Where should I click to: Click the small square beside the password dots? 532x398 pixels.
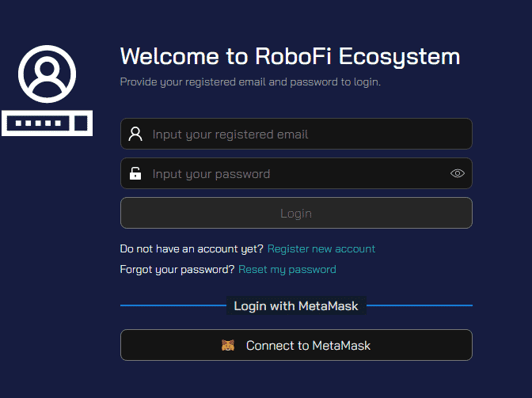click(81, 123)
